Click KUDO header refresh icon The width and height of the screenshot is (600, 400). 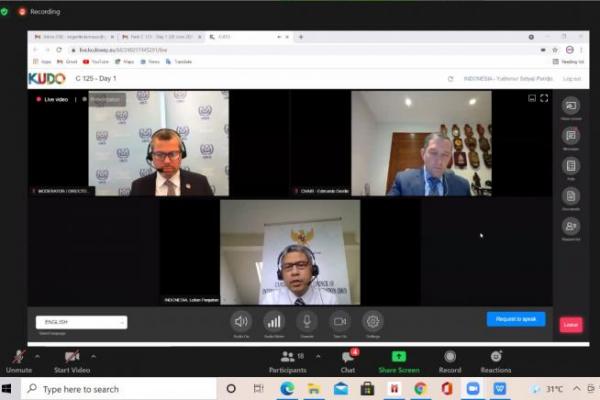450,79
